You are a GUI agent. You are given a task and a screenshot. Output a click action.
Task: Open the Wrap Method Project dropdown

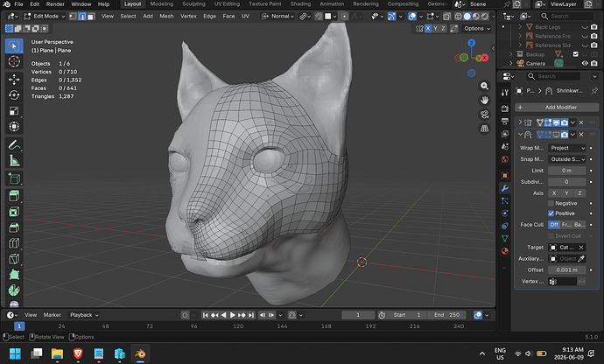pos(567,148)
